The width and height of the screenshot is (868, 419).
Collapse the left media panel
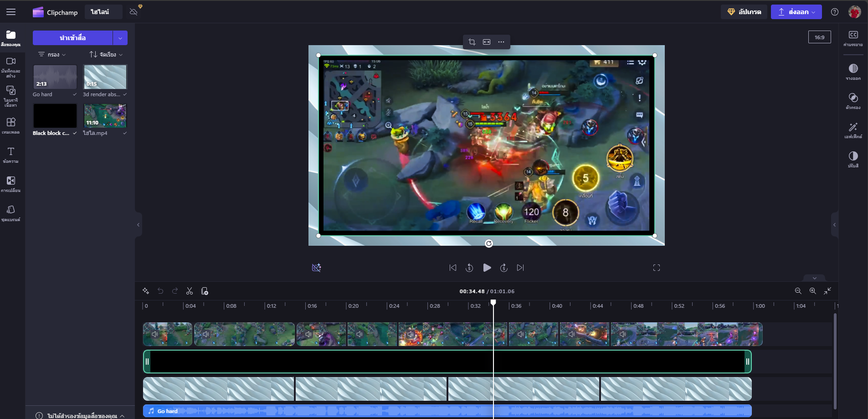point(139,225)
